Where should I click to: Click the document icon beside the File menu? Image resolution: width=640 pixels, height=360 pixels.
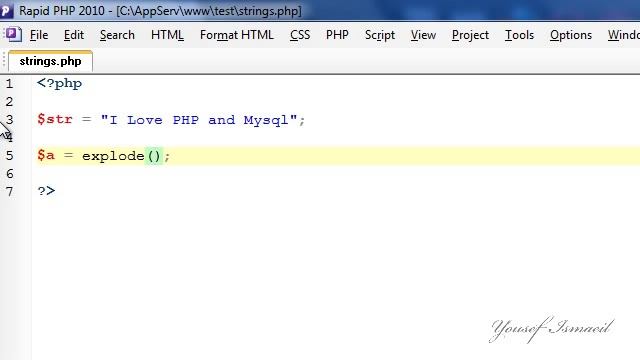(13, 34)
